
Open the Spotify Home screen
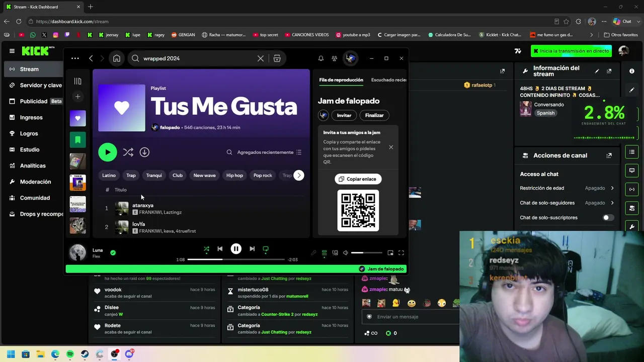click(117, 58)
